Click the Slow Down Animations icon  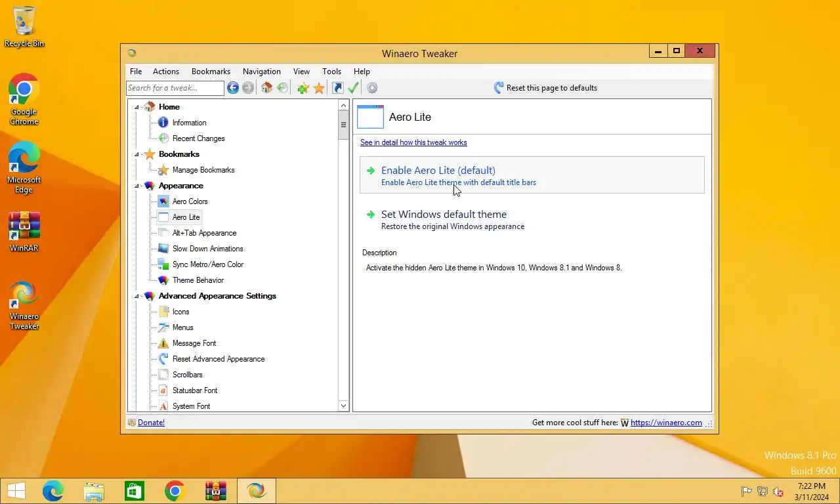163,249
